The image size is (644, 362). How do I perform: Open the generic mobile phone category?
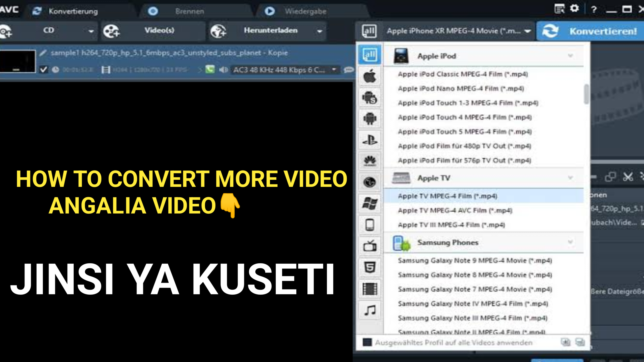370,225
